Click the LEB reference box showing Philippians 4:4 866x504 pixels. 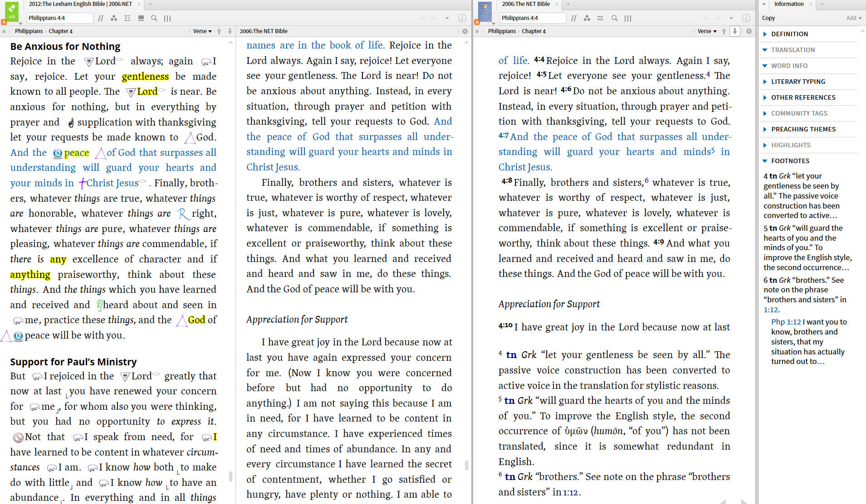click(x=60, y=18)
